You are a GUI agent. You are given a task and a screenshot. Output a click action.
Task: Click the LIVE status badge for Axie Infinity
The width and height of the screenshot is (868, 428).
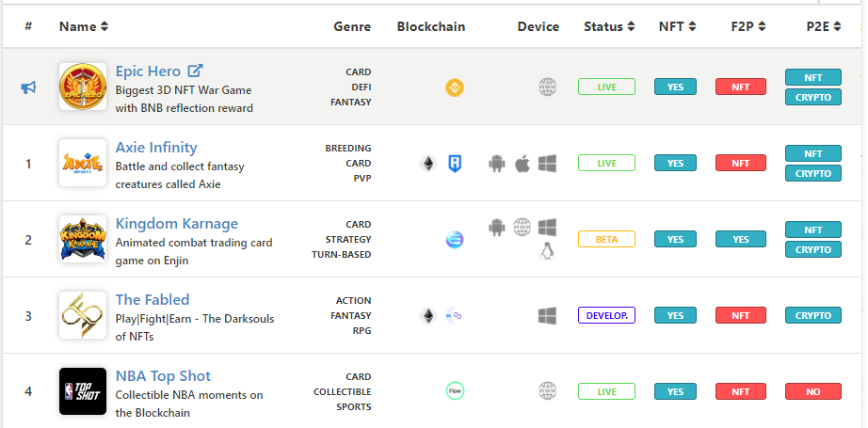(x=606, y=163)
